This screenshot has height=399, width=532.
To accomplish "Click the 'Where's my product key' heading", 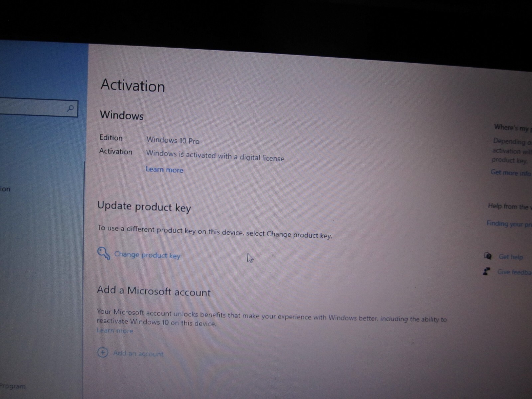I will (x=513, y=128).
